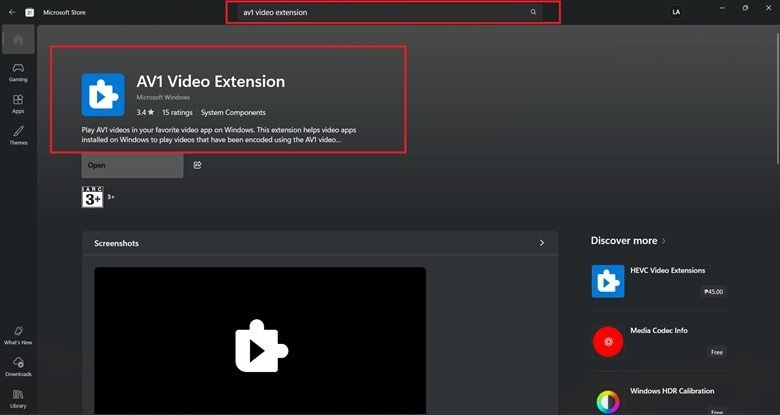Open the Gaming section
780x415 pixels.
[x=18, y=73]
